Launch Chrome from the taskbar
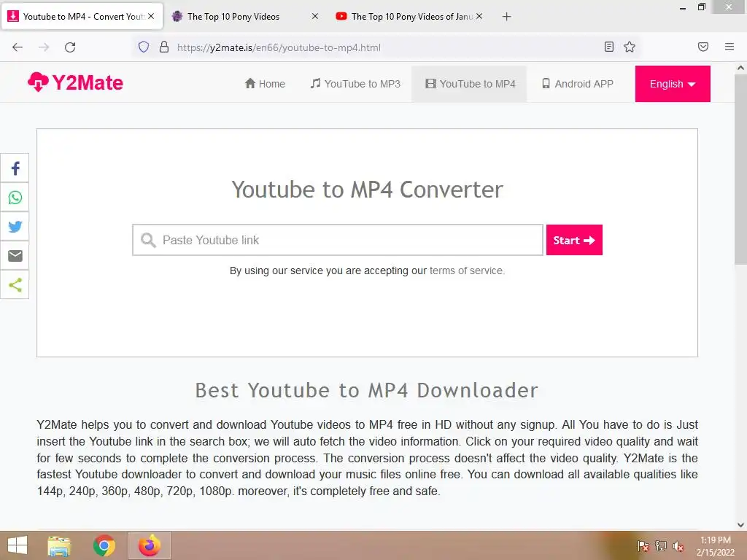 pos(104,545)
